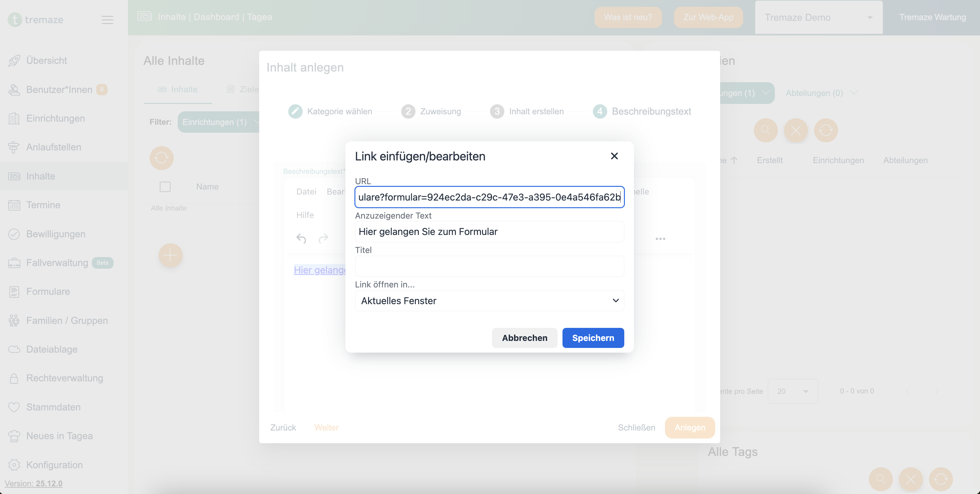Click the Benutzer*Innen user icon
Screen dimensions: 980x494
click(x=14, y=90)
